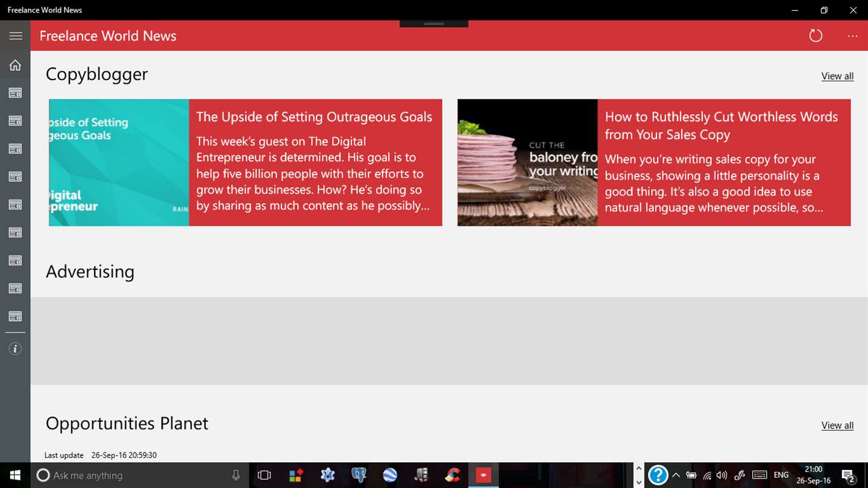Screen dimensions: 868x488
Task: Click the baloney stack article thumbnail
Action: (527, 163)
